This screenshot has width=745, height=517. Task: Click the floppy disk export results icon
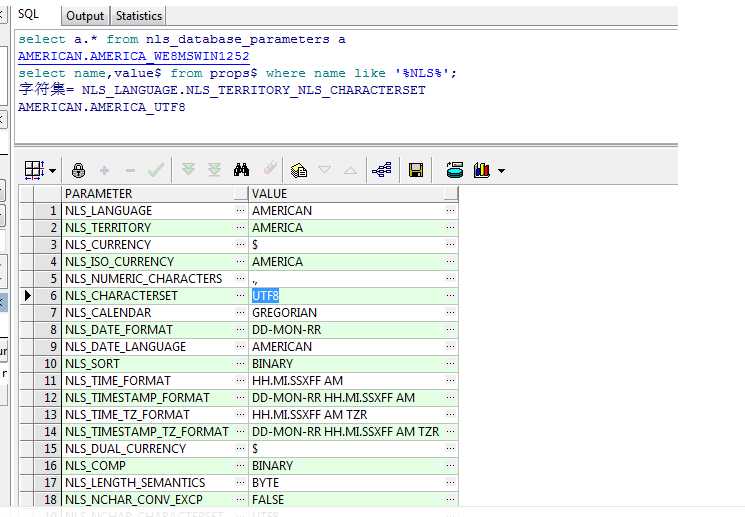(x=416, y=170)
